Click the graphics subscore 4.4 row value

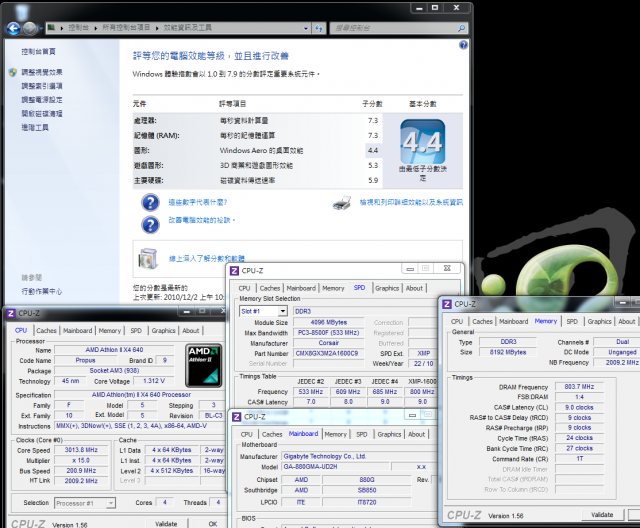pyautogui.click(x=373, y=150)
